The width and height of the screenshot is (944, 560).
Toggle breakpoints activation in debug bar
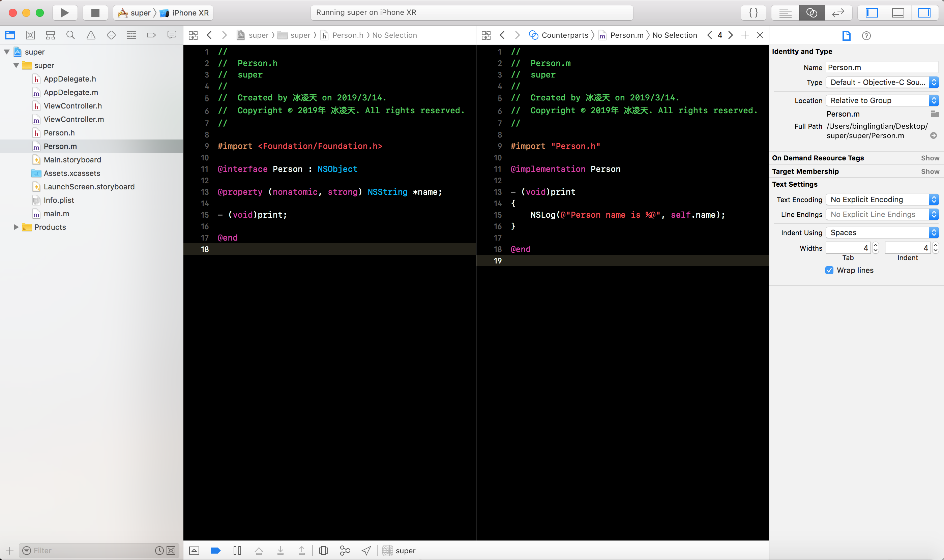point(215,551)
